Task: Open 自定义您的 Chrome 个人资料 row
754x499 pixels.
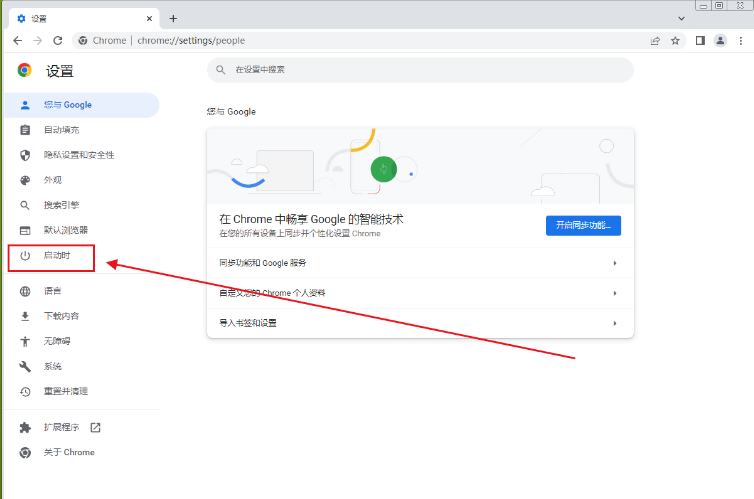Action: [x=420, y=293]
